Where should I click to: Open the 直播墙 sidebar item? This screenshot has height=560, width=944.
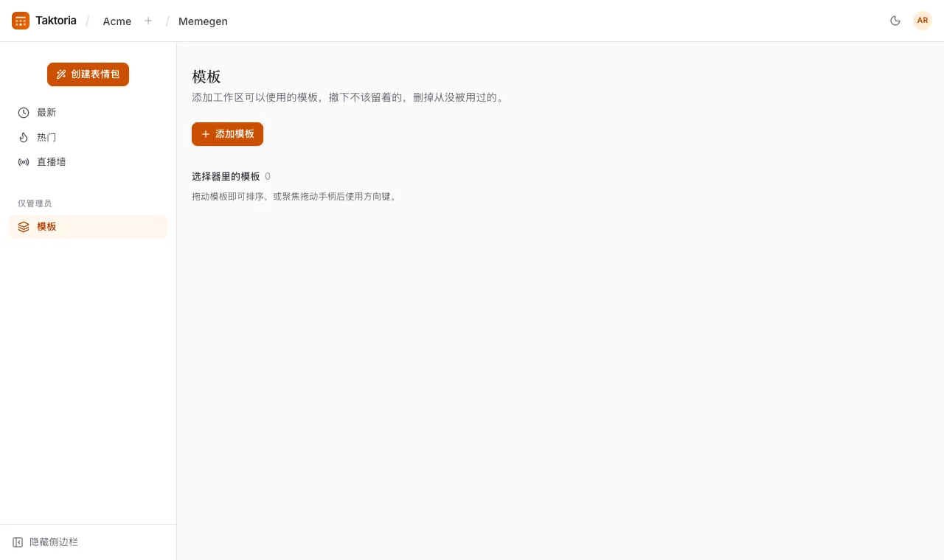pos(88,162)
